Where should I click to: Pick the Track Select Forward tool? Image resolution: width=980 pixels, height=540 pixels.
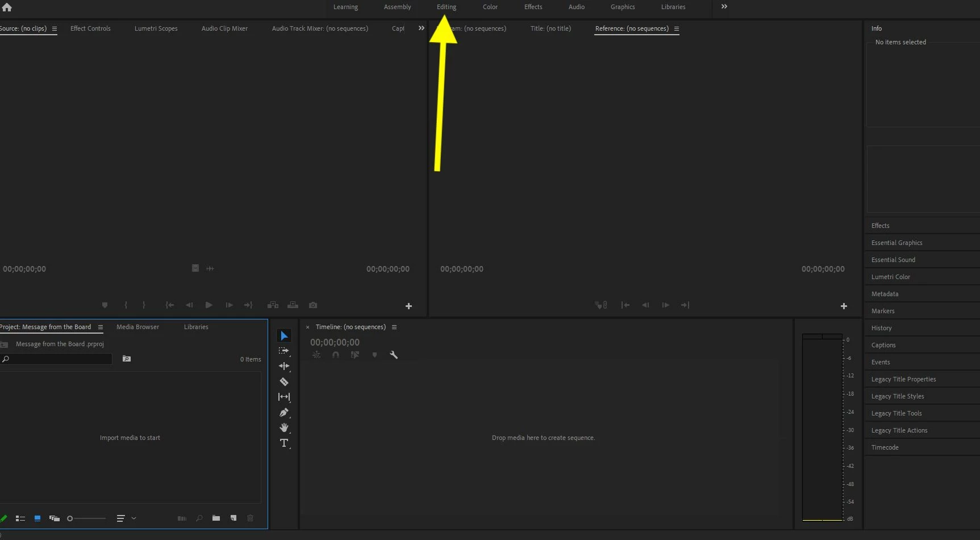(284, 351)
